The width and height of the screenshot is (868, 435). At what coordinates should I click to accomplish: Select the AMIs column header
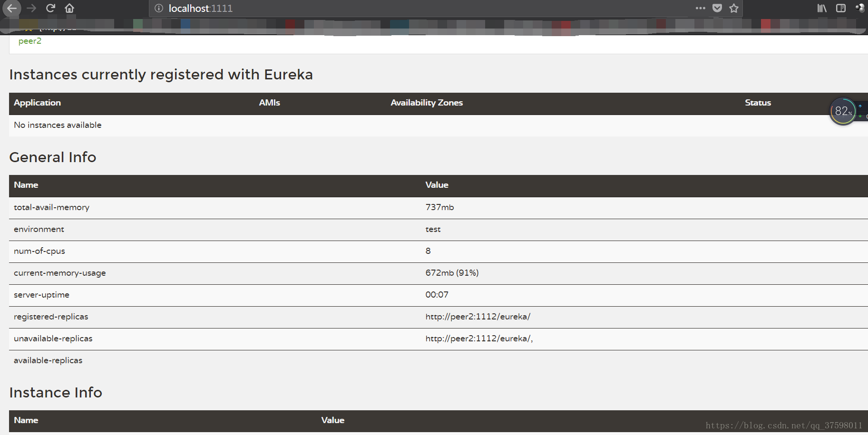[269, 103]
